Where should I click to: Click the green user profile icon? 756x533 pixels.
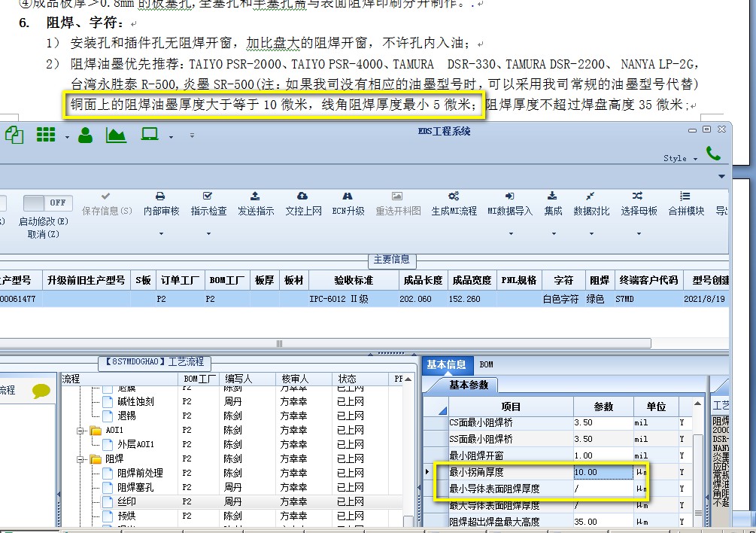85,135
